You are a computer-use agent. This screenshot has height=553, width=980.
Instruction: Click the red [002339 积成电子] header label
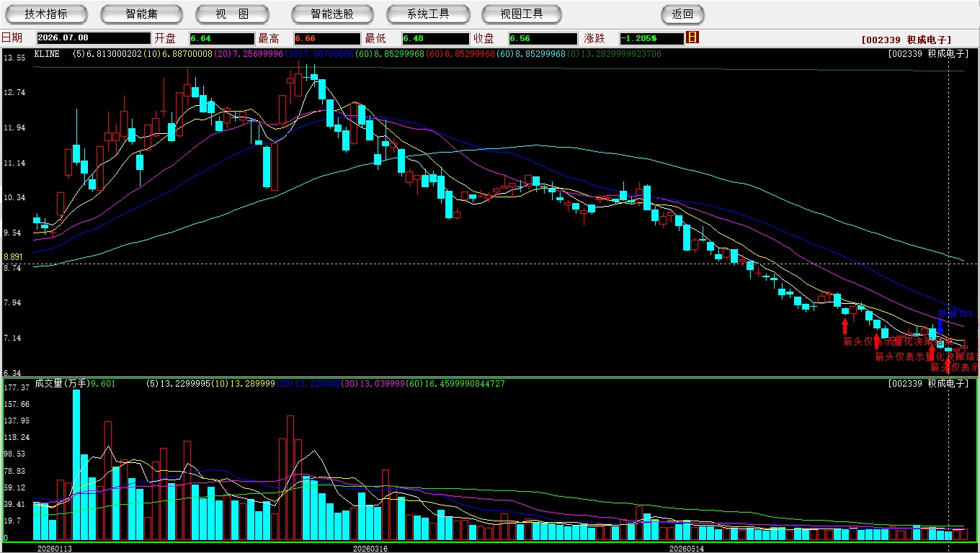point(906,40)
